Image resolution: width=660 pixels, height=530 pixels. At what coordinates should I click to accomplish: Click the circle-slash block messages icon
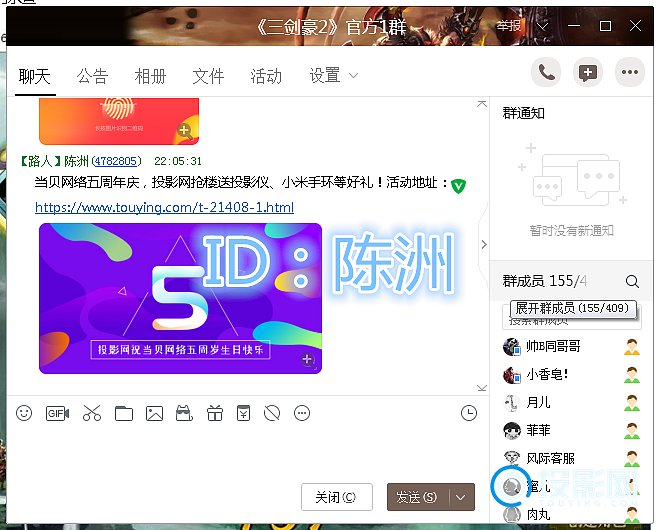(272, 413)
